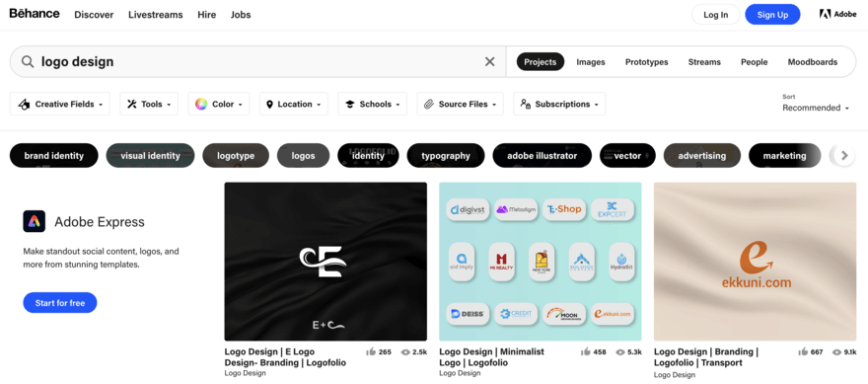Open the Source Files filter dropdown

coord(460,104)
